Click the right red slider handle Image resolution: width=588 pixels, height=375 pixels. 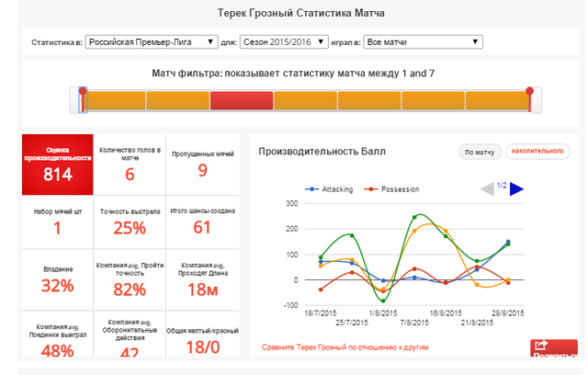pos(529,99)
